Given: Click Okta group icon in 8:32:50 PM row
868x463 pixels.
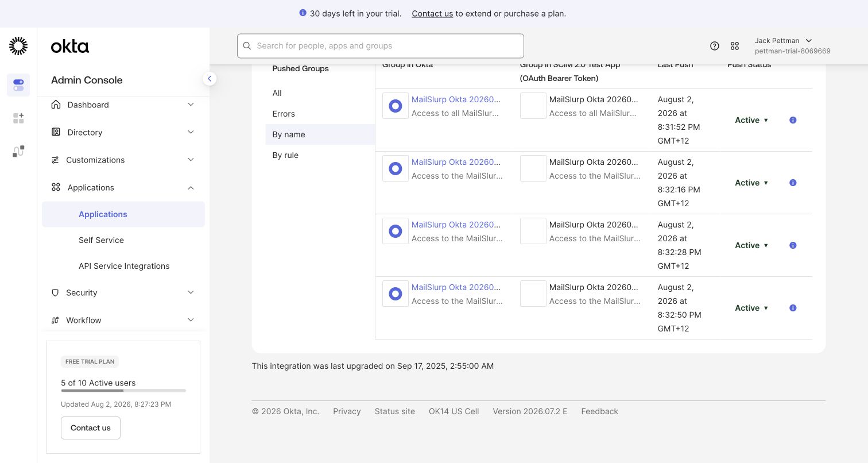Looking at the screenshot, I should point(396,294).
